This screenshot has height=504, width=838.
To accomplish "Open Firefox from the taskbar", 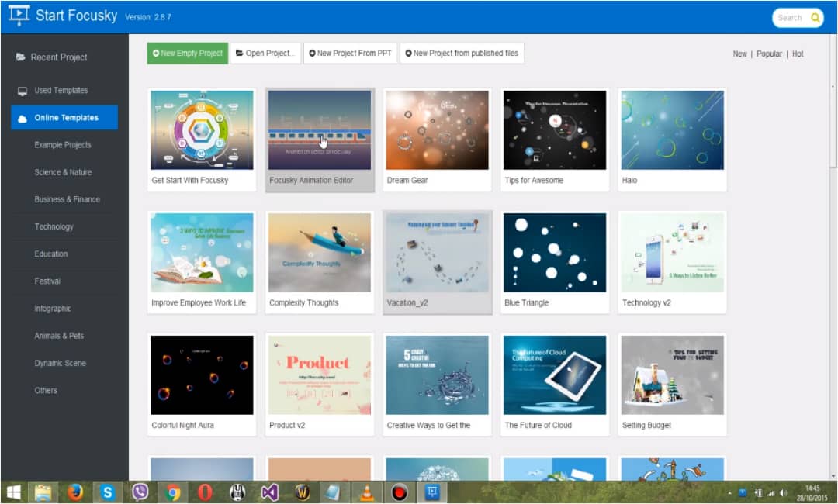I will click(75, 492).
